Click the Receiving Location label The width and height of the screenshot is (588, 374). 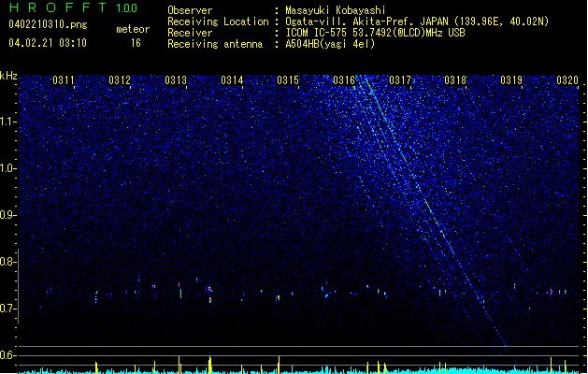coord(218,22)
